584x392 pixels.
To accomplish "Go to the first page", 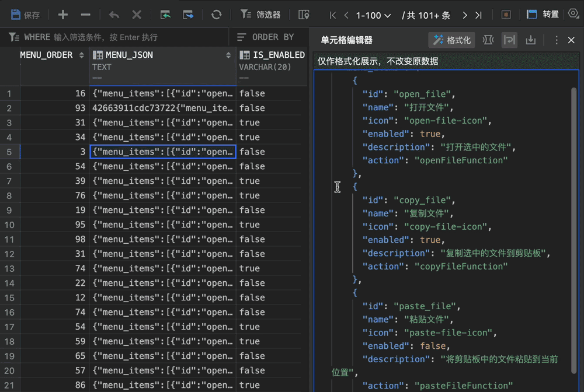I will pyautogui.click(x=333, y=15).
